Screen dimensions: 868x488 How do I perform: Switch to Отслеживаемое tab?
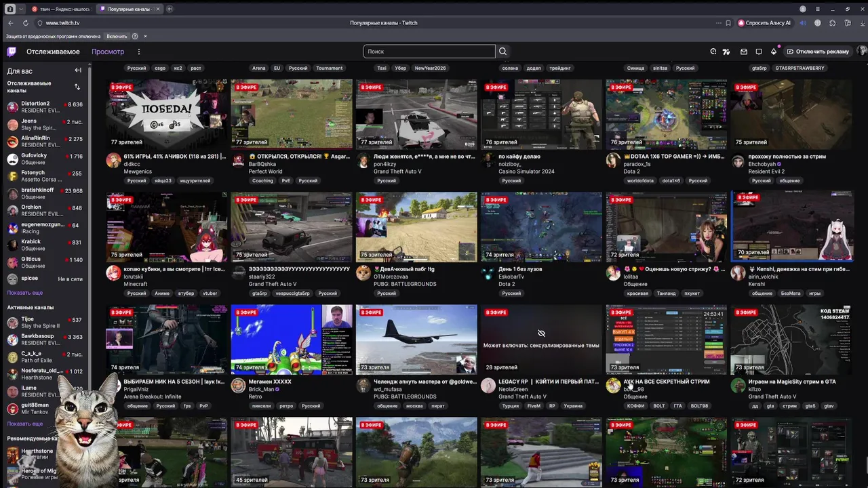point(53,52)
